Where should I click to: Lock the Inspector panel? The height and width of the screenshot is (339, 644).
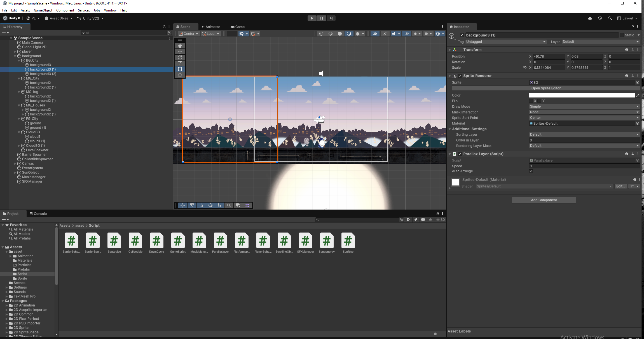click(633, 27)
